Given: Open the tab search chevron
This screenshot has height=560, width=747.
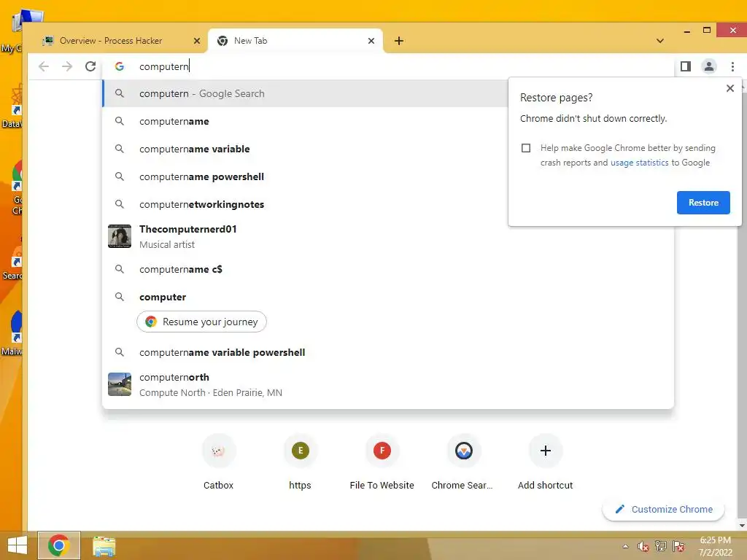Looking at the screenshot, I should coord(660,41).
